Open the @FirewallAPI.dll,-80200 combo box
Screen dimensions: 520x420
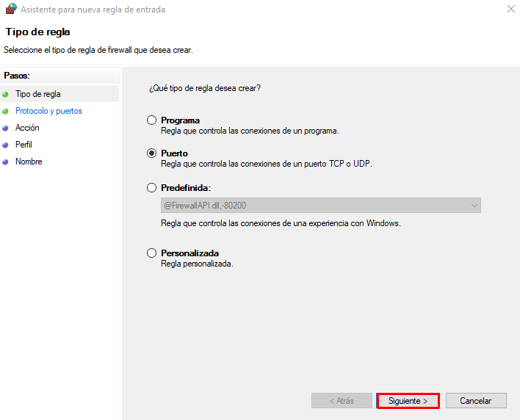click(320, 206)
